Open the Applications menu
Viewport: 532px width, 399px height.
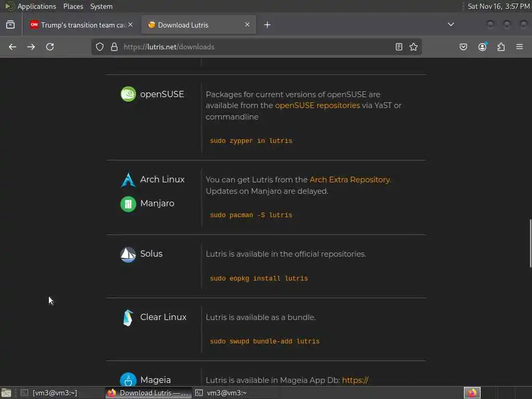(x=37, y=6)
